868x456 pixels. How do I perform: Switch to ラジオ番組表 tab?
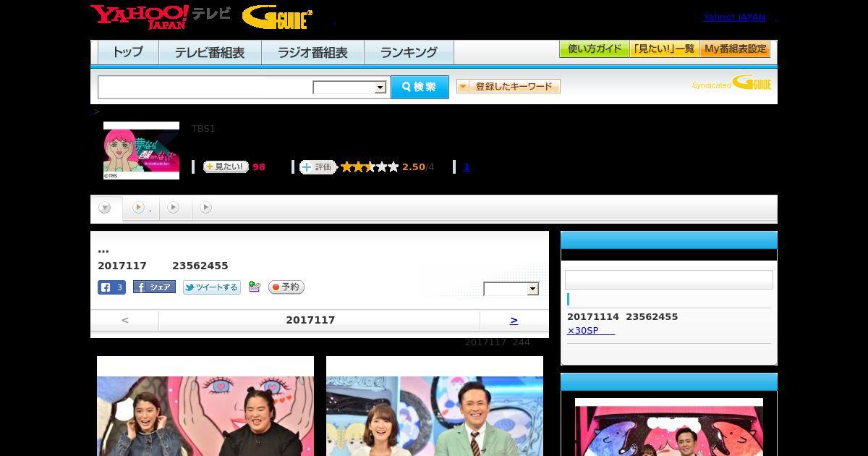pos(312,52)
